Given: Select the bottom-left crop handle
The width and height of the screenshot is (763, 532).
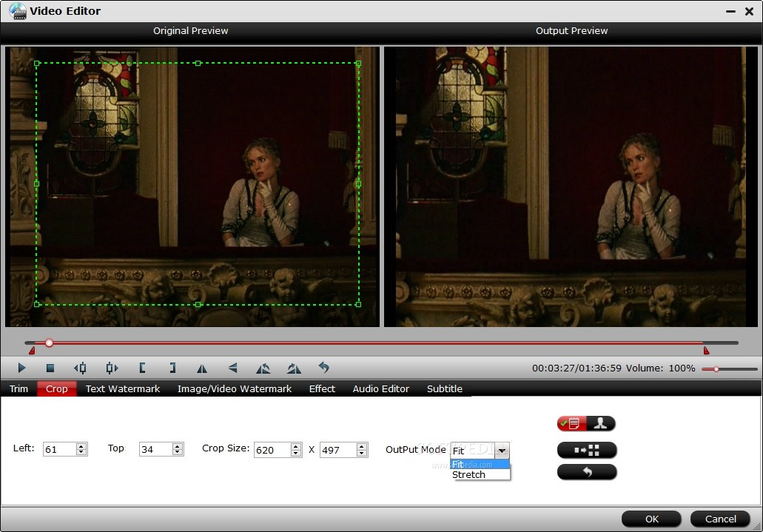Looking at the screenshot, I should [37, 304].
